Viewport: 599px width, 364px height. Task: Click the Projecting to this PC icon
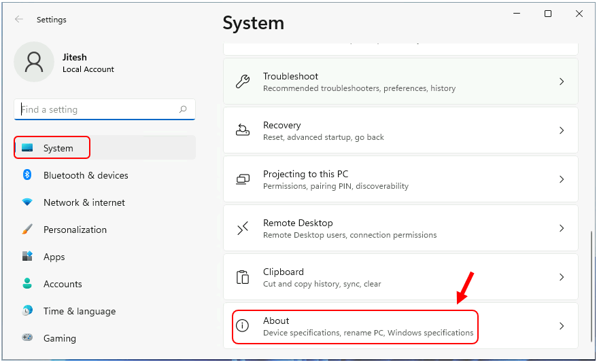coord(243,179)
